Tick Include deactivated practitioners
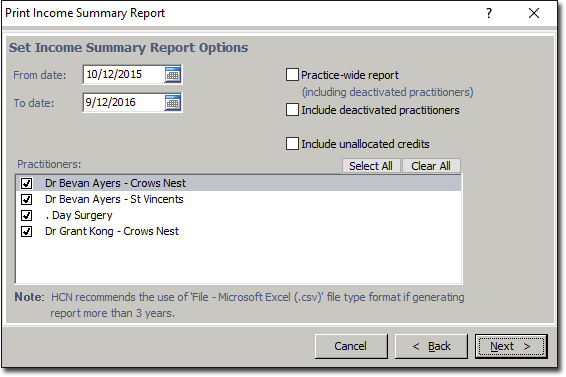The image size is (566, 377). coord(292,110)
